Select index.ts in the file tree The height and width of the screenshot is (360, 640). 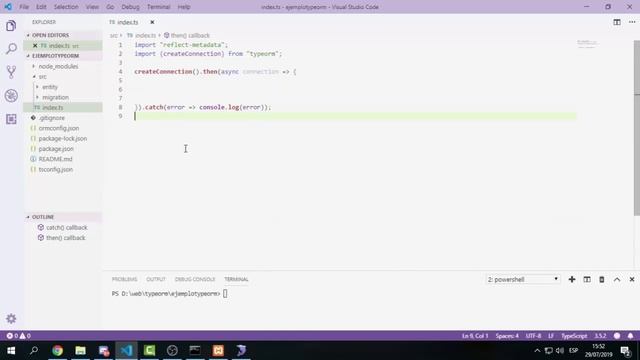click(x=53, y=108)
